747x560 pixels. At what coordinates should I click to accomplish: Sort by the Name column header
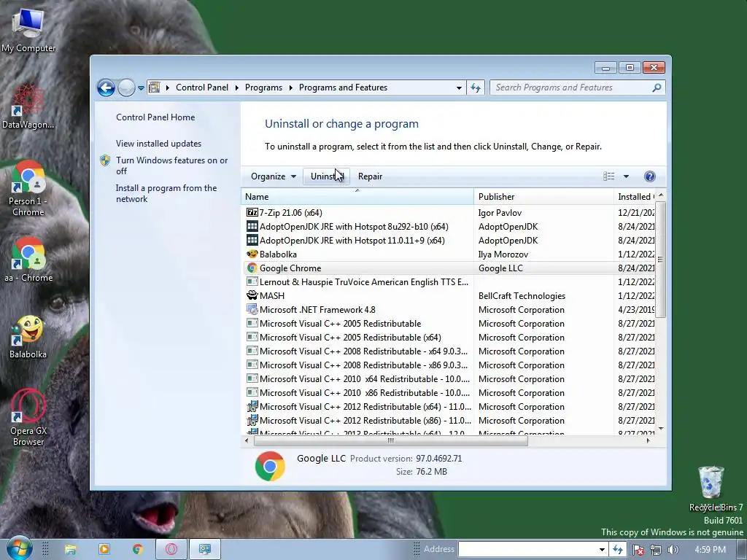click(357, 197)
